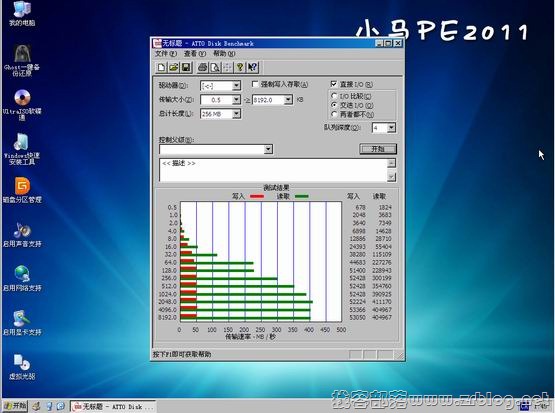The image size is (555, 413).
Task: Activate the context help arrow icon
Action: (252, 67)
